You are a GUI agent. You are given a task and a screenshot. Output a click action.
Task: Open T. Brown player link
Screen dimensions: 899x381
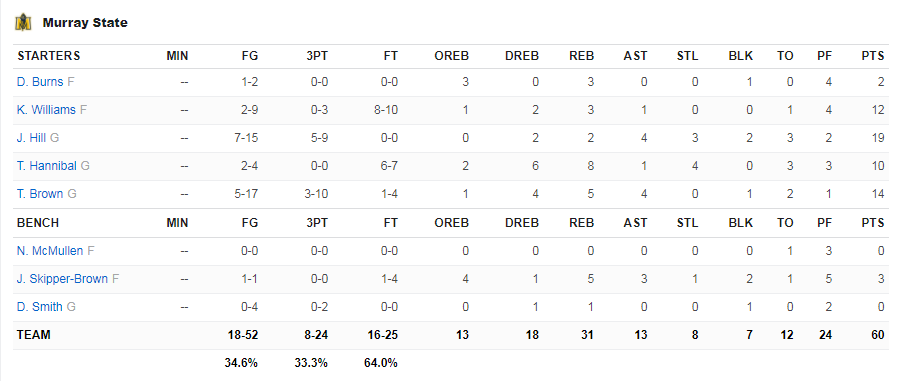pyautogui.click(x=40, y=194)
